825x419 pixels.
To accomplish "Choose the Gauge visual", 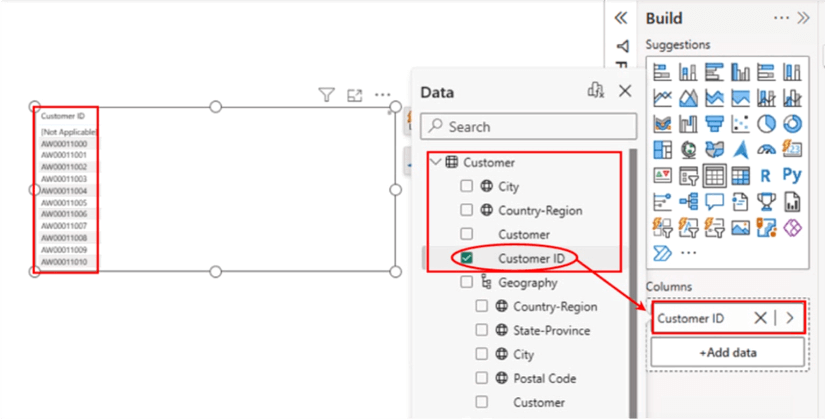I will (x=766, y=150).
